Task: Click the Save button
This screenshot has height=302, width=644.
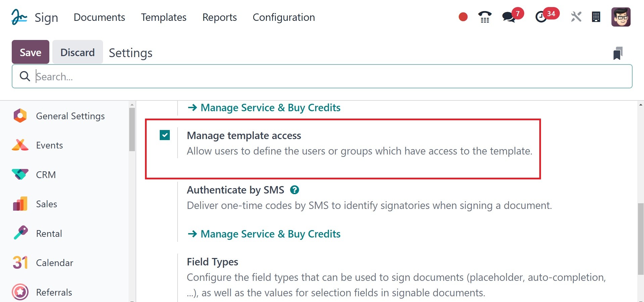Action: tap(31, 52)
